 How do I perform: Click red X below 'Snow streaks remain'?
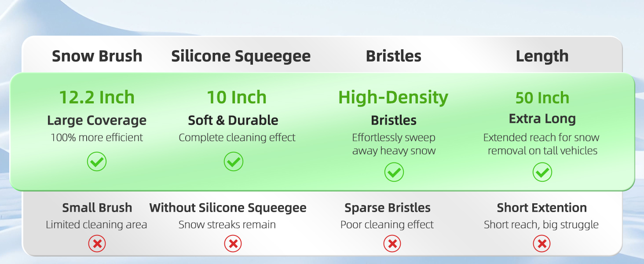[233, 243]
